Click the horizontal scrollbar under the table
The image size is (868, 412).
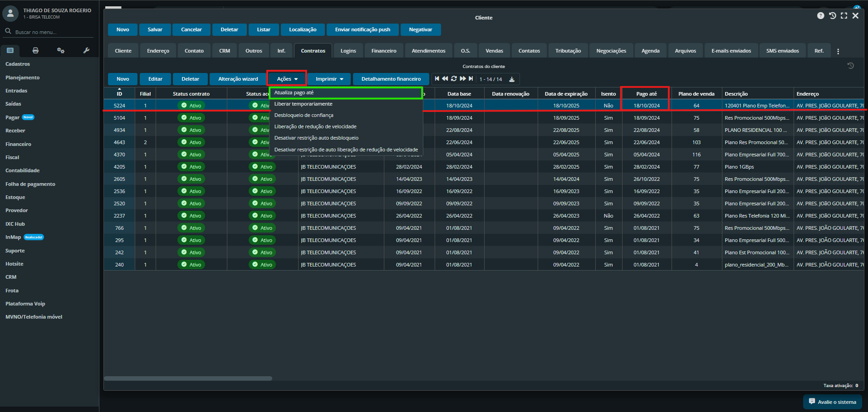(188, 378)
